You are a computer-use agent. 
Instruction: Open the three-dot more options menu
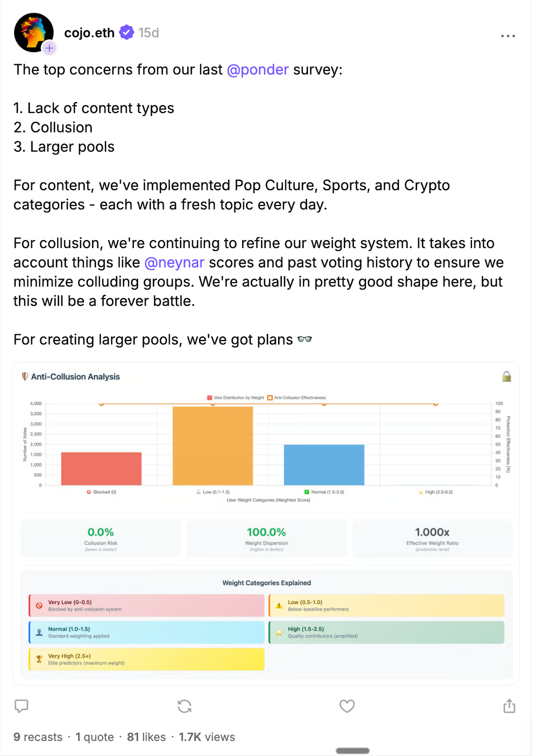coord(508,36)
